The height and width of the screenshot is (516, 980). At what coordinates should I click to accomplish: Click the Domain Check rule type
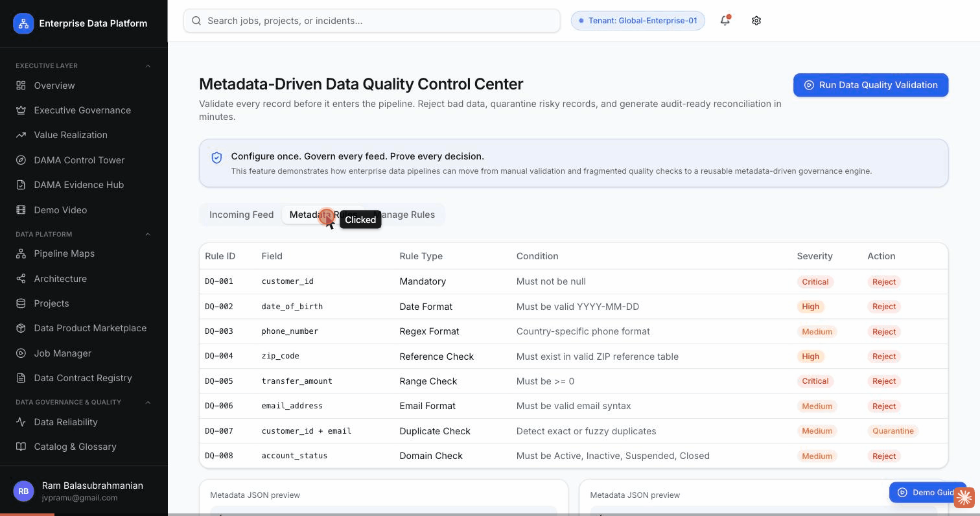pyautogui.click(x=431, y=456)
